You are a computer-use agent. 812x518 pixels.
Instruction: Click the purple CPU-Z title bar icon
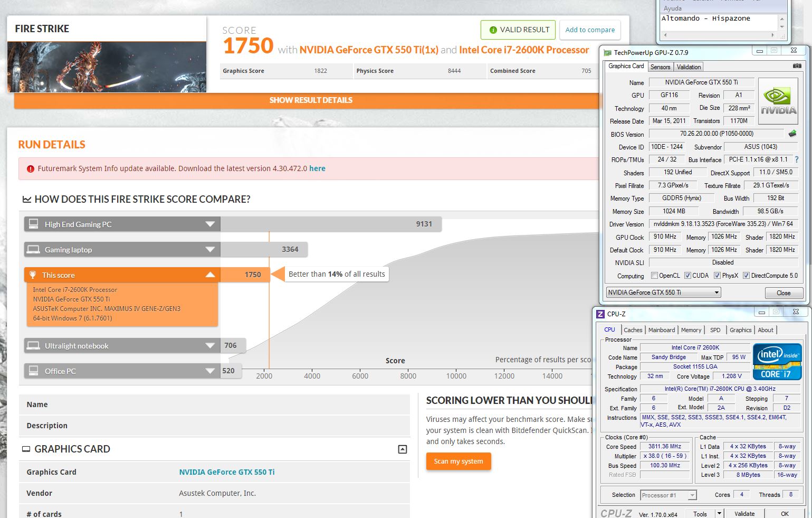[600, 314]
